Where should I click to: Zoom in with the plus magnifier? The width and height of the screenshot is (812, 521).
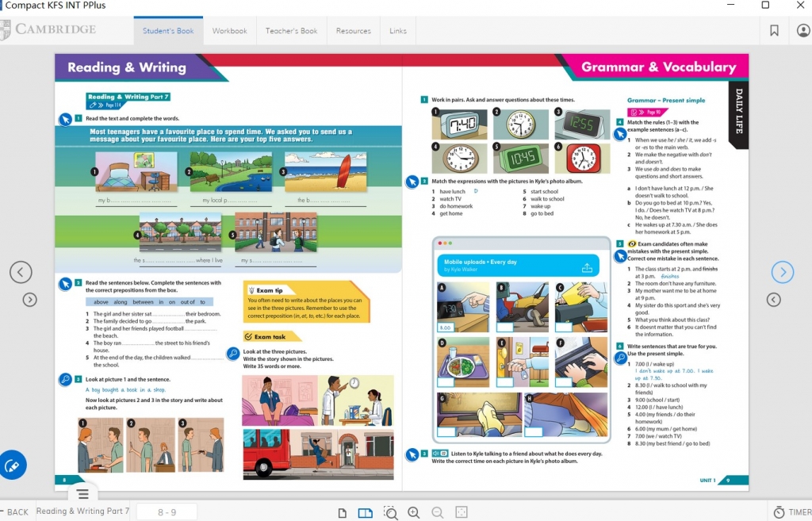click(x=413, y=512)
